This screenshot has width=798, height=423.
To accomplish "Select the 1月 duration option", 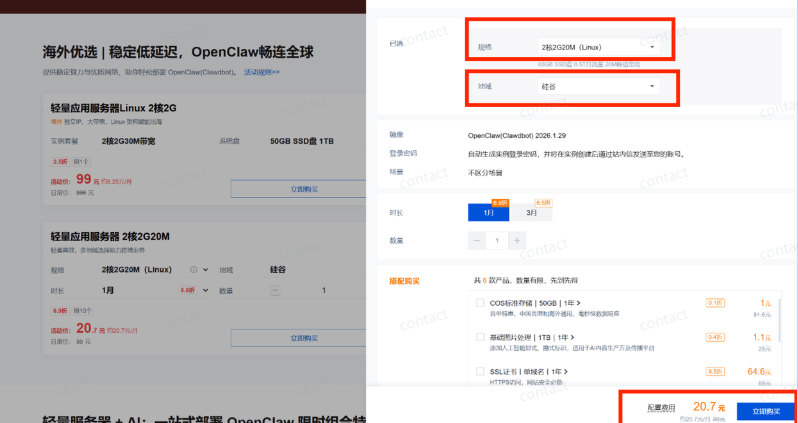I will click(489, 213).
